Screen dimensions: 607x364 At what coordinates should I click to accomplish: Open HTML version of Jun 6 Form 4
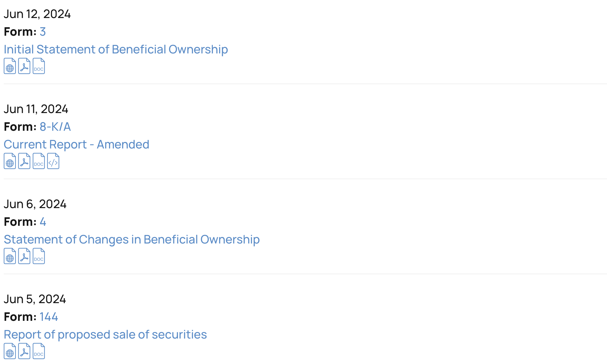point(10,256)
